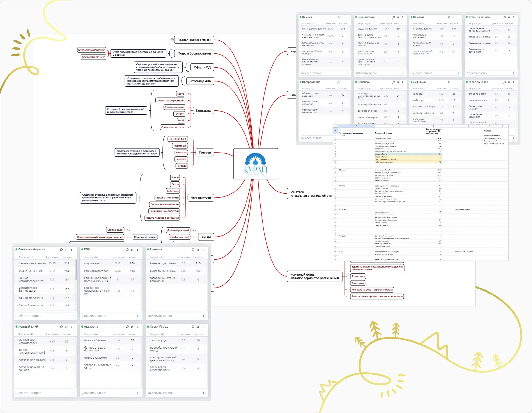
Task: Click the sort icon in Снять+на банном card
Action: (x=67, y=250)
